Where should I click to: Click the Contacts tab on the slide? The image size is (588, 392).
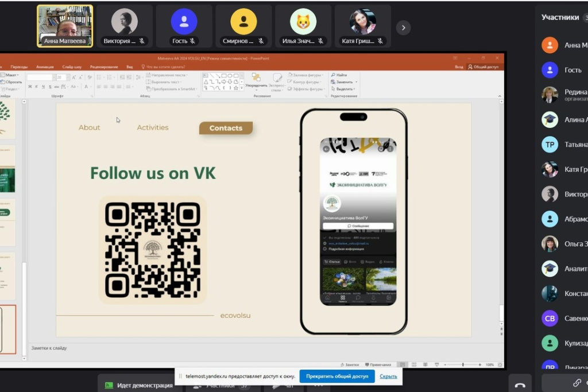coord(226,128)
